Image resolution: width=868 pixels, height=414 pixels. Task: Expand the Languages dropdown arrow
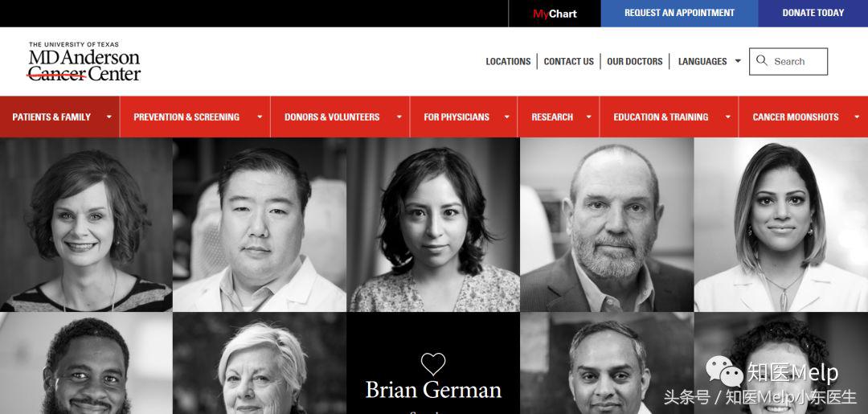(738, 61)
